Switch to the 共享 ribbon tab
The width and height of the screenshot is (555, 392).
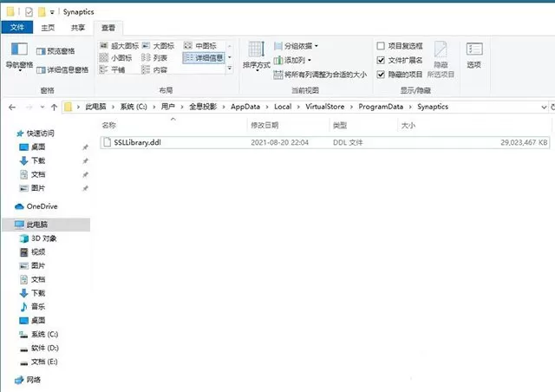coord(78,28)
